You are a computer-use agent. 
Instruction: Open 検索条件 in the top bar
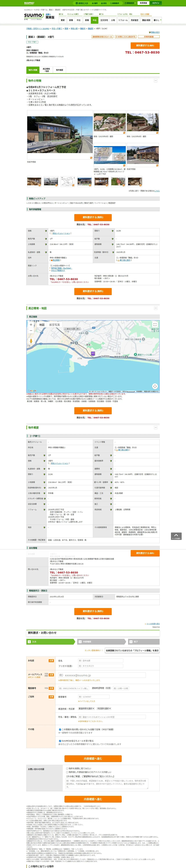point(114,3)
